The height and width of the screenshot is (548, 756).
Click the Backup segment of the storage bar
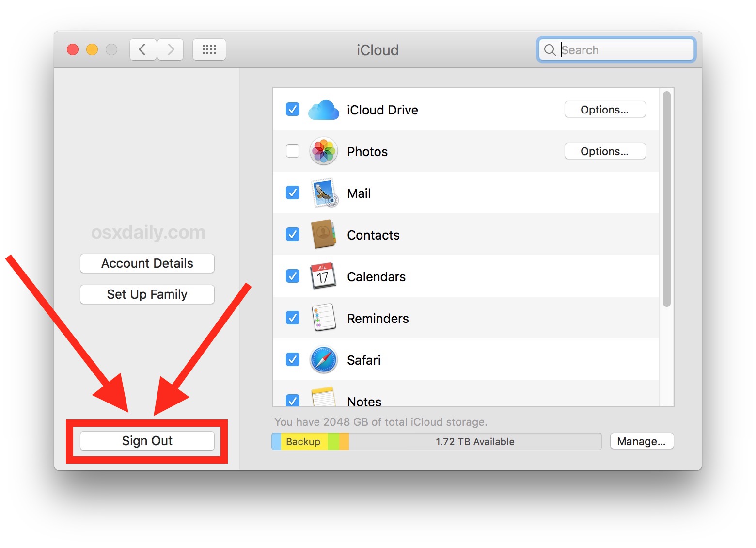(x=303, y=441)
